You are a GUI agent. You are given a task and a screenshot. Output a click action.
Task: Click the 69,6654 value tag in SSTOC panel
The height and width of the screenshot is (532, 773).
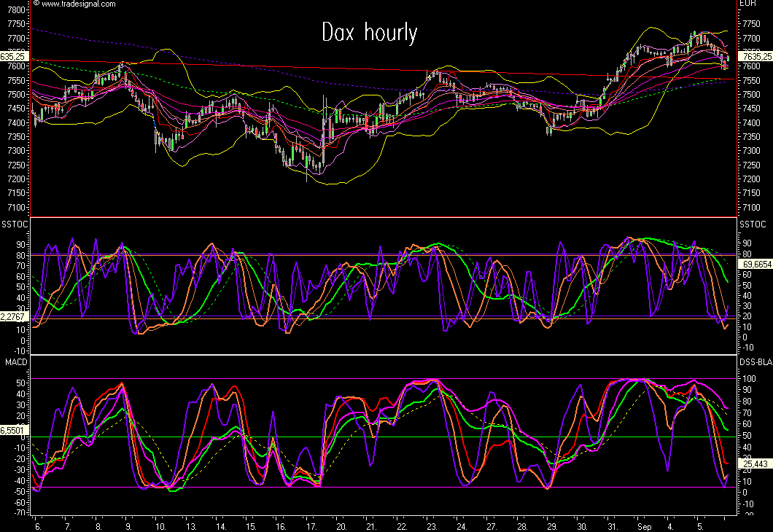[x=755, y=262]
